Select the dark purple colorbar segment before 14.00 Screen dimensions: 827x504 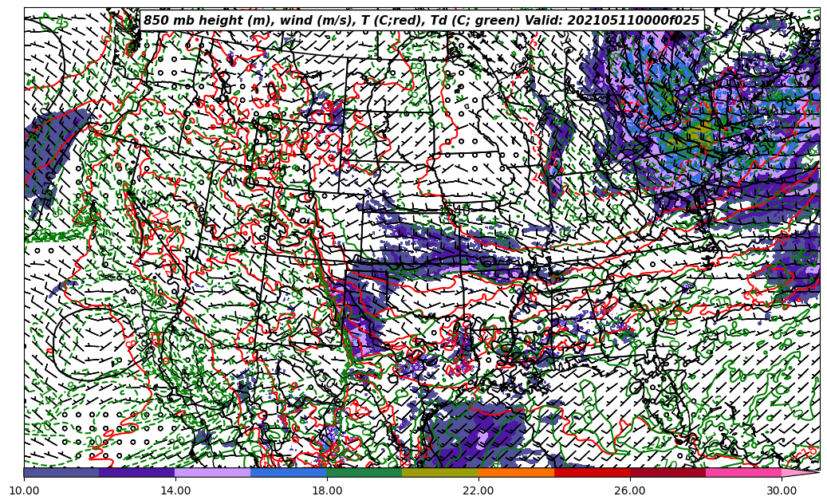coord(137,472)
